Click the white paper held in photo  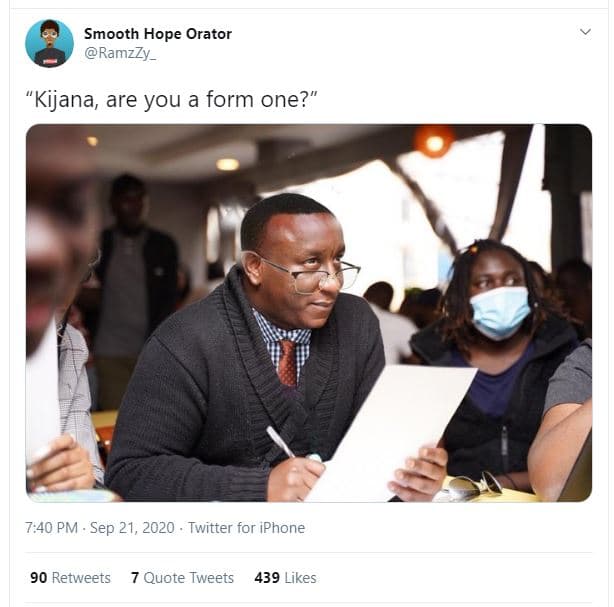pos(392,431)
